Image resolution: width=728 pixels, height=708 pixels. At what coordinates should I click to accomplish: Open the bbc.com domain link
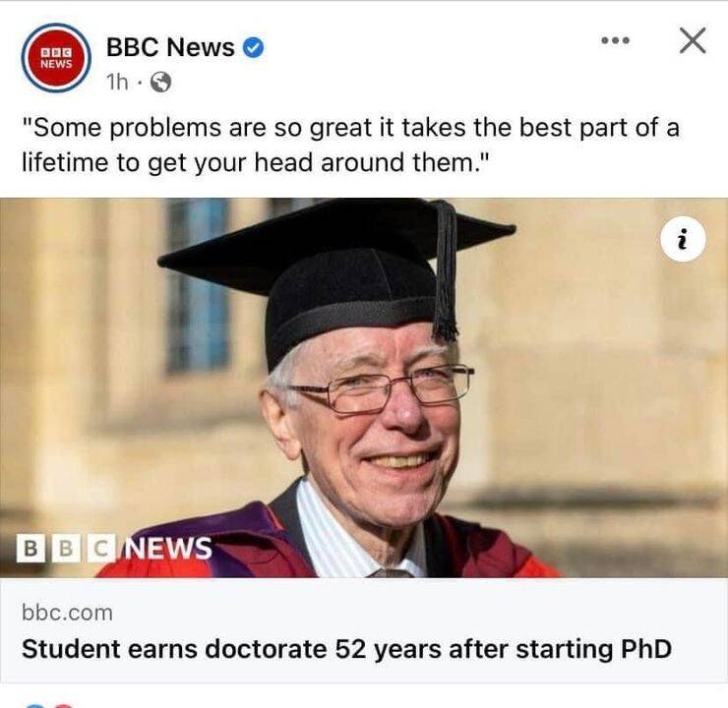click(67, 613)
